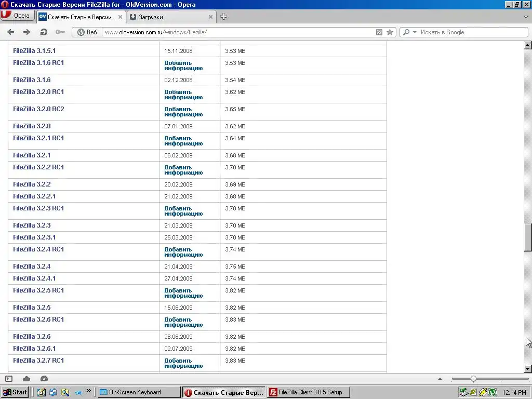Open the FileZilla 3.2.7 RC1 link

pos(38,361)
